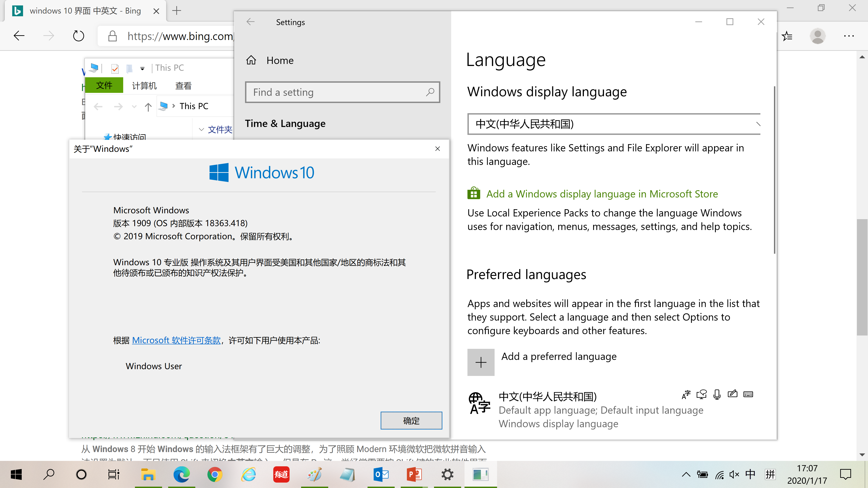Click the keyboard icon for Chinese input
The height and width of the screenshot is (488, 868).
click(748, 394)
